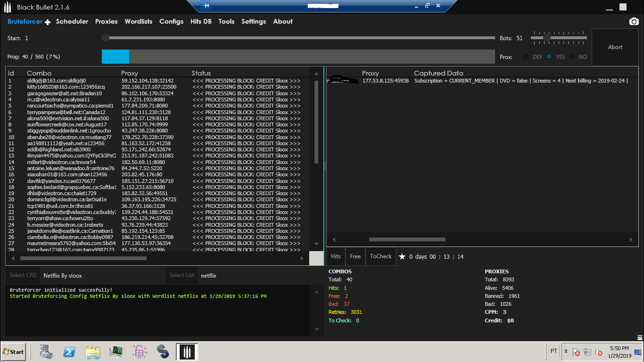Pin the remote connection bar
Screen dimensions: 644x362
(207, 6)
